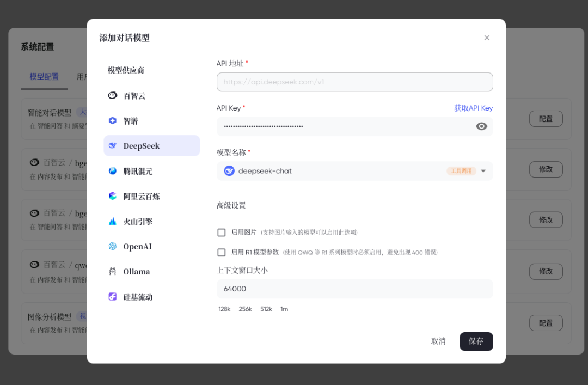The image size is (588, 385).
Task: Focus the API 地址 input field
Action: tap(355, 82)
